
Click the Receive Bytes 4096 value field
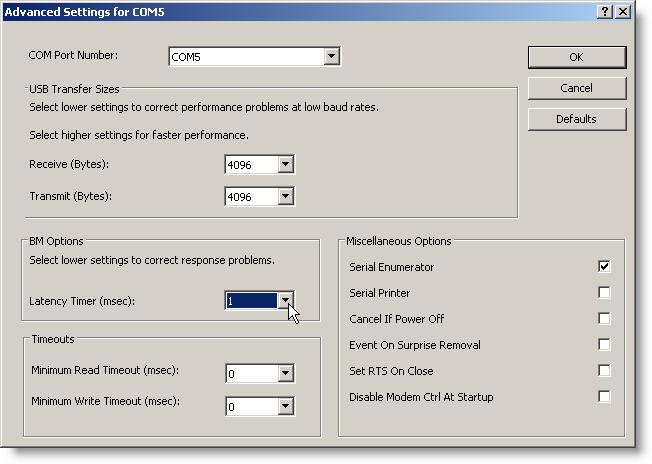pos(250,165)
